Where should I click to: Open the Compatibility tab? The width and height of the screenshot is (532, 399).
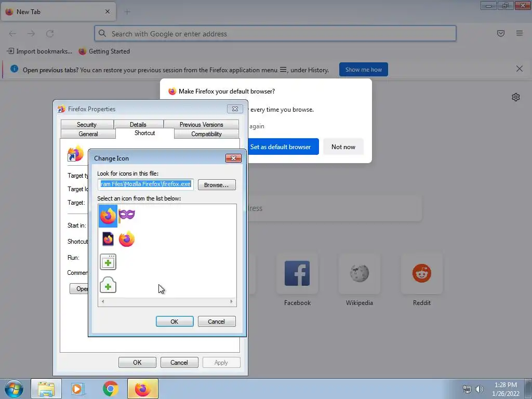[206, 134]
